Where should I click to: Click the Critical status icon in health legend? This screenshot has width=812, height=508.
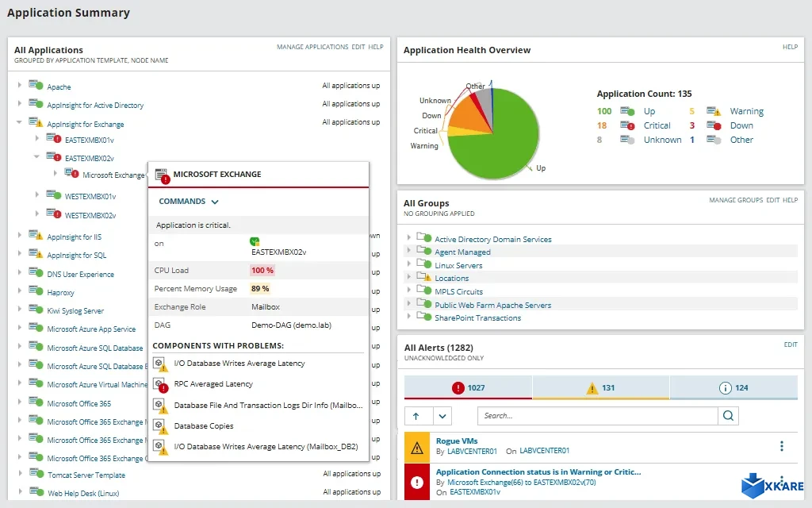pyautogui.click(x=628, y=126)
